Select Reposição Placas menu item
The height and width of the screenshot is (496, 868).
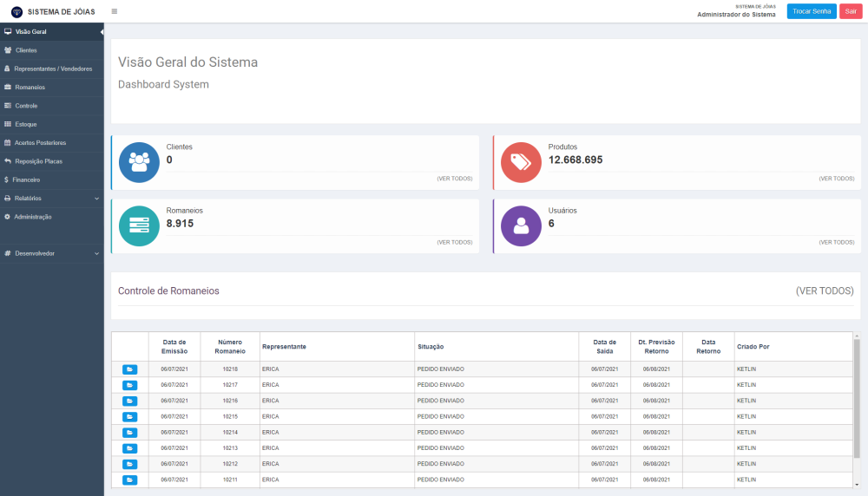[52, 161]
